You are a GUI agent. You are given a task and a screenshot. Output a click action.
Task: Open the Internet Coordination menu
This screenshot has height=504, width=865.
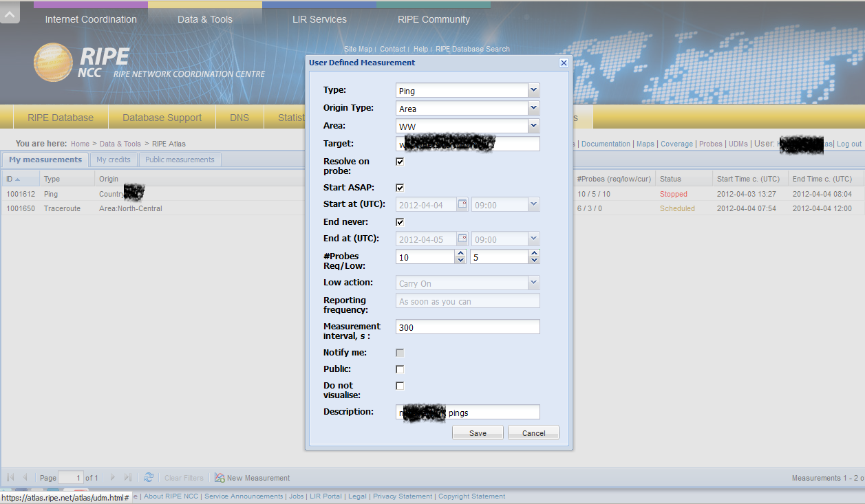click(x=91, y=19)
